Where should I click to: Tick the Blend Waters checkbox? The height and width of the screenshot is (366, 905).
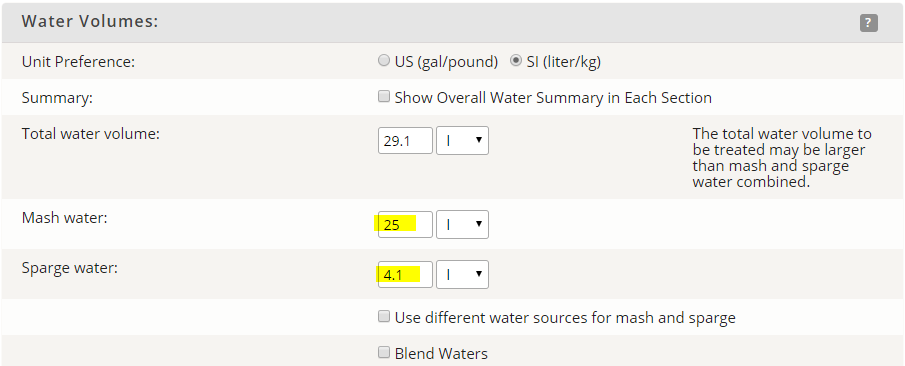[384, 352]
